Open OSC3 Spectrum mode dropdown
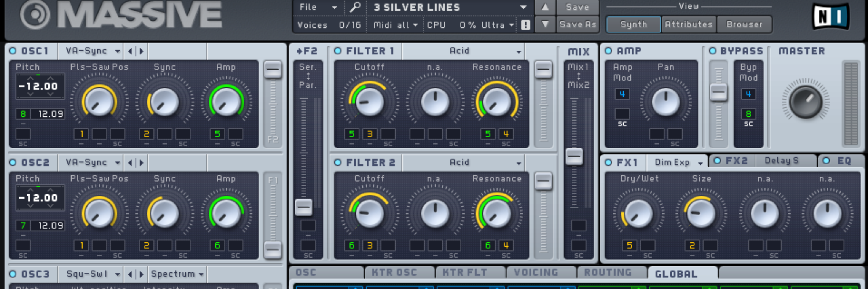The width and height of the screenshot is (868, 289). (177, 274)
